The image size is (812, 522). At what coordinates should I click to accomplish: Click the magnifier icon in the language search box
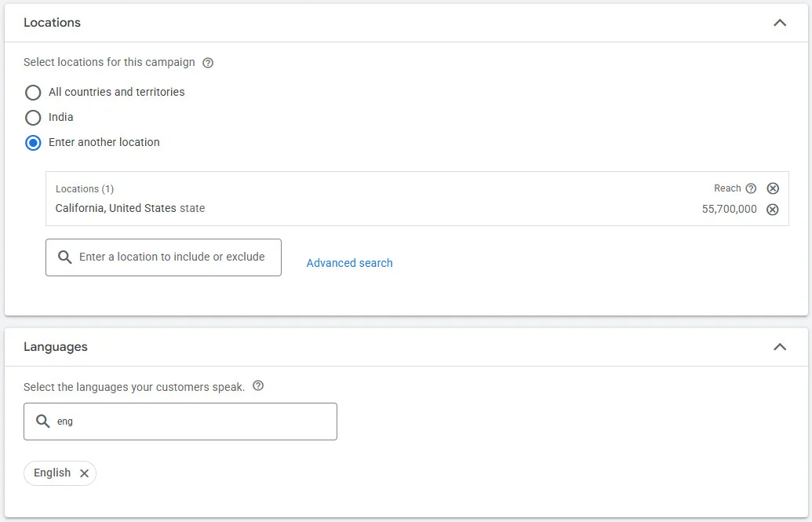[43, 422]
